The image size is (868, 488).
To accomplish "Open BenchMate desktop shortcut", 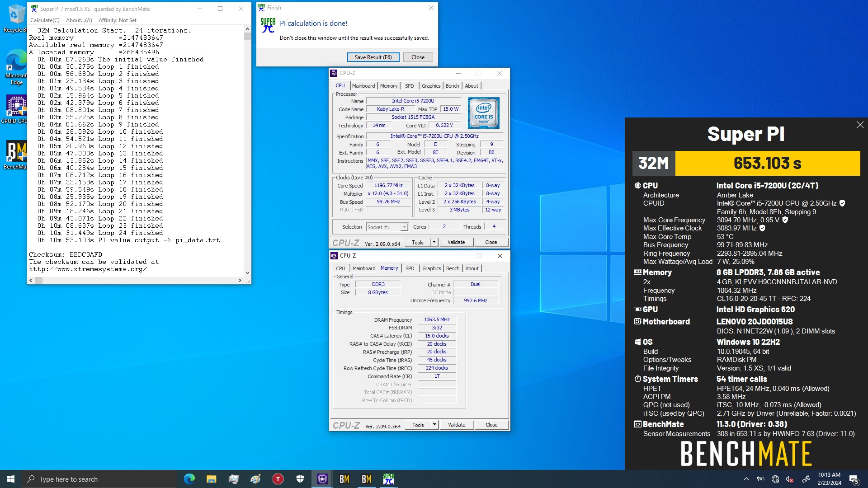I will pos(15,155).
